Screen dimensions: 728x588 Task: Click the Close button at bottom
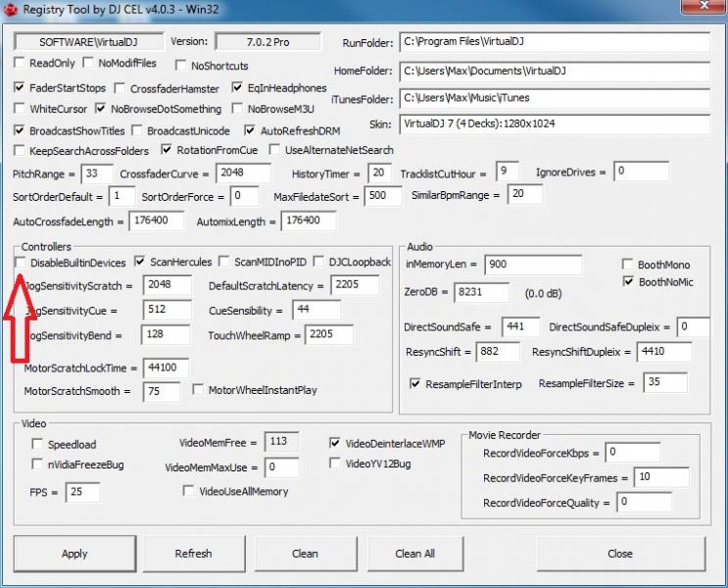[621, 554]
